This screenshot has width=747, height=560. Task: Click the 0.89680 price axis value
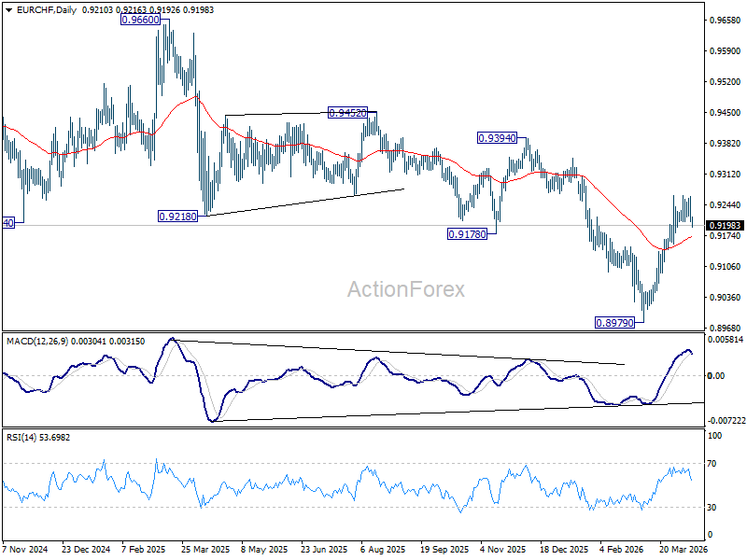pyautogui.click(x=726, y=329)
